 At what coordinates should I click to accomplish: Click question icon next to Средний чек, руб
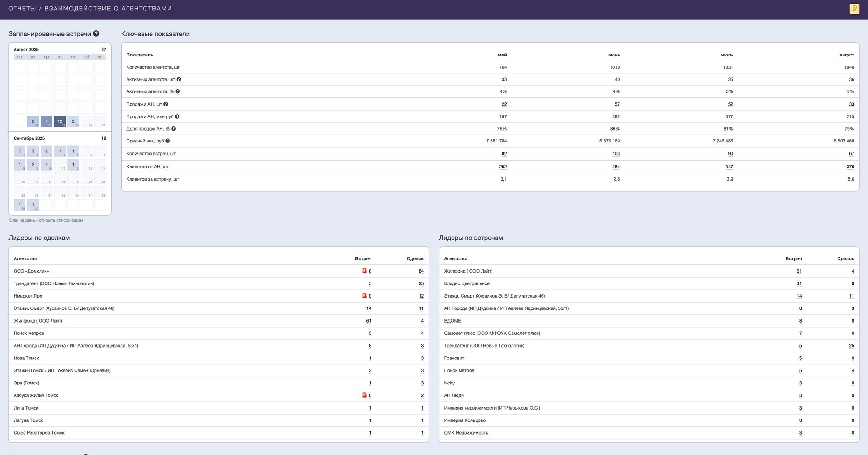click(168, 141)
